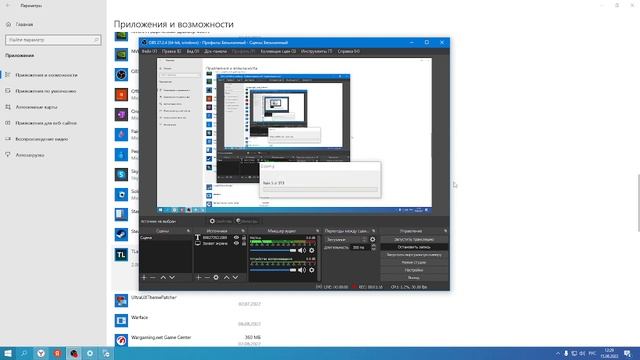This screenshot has width=640, height=360.
Task: Adjust the playback device volume slider
Action: pos(273,270)
